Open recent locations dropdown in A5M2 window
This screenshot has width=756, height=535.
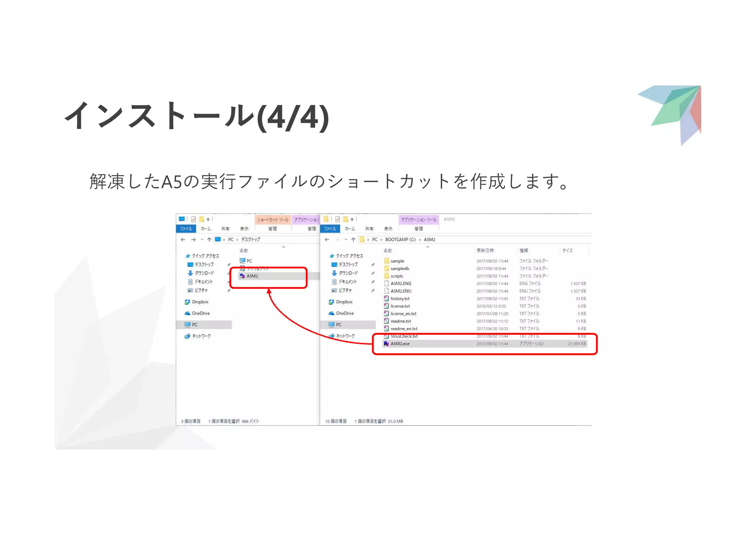(x=346, y=239)
